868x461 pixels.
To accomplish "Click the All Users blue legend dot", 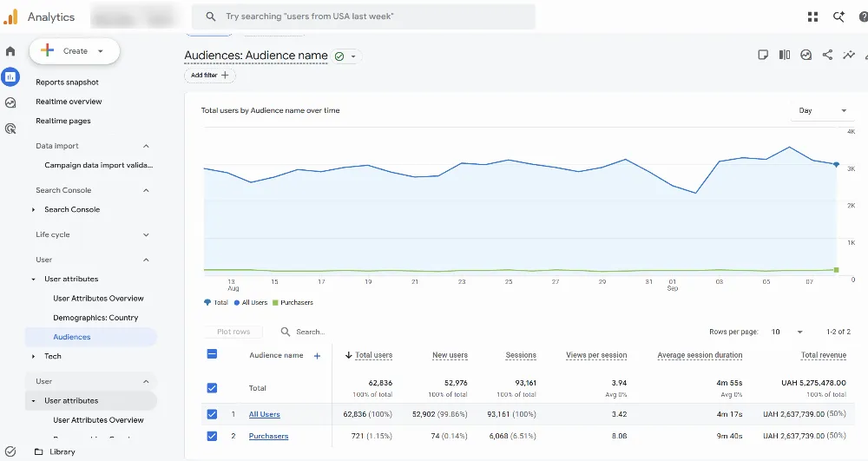I will pos(237,303).
